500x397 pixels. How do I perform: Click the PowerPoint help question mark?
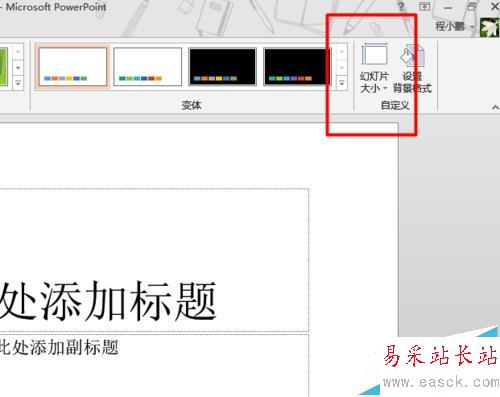pos(401,6)
